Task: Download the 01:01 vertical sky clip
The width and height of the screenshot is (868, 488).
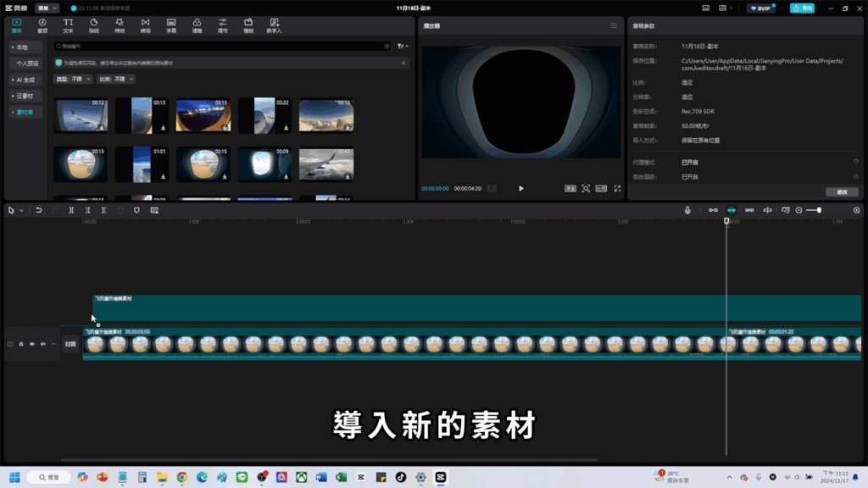Action: click(x=163, y=176)
